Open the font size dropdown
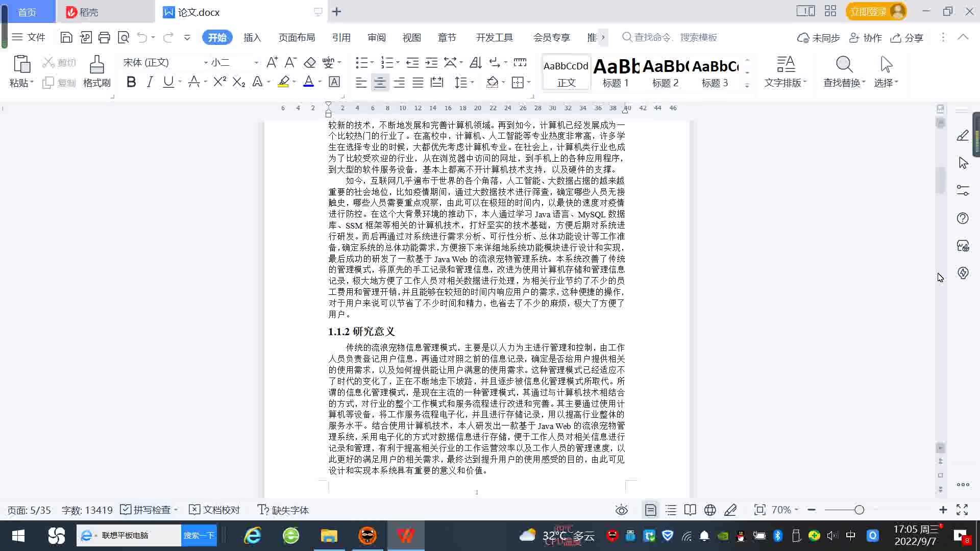The width and height of the screenshot is (980, 551). (256, 63)
